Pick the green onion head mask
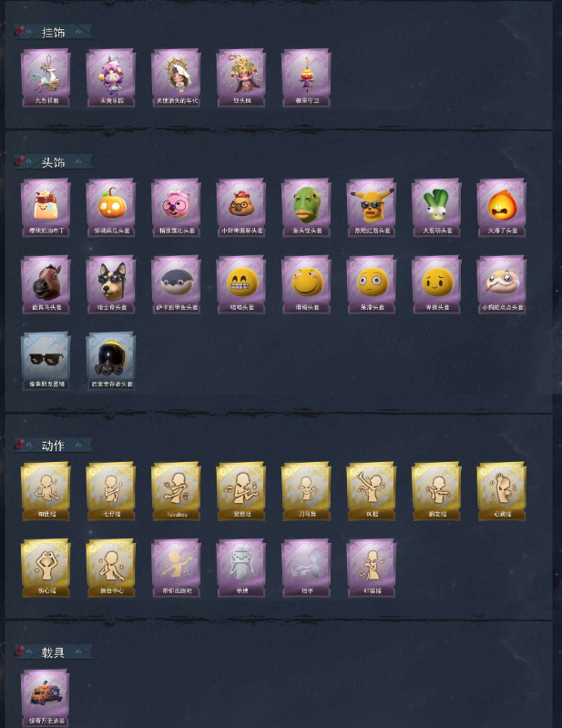The width and height of the screenshot is (562, 728). click(x=436, y=208)
